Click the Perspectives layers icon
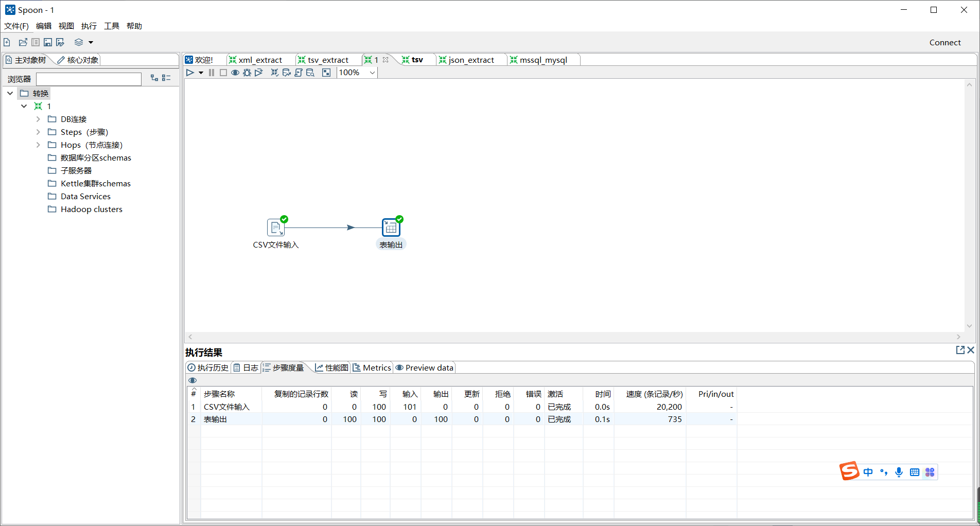This screenshot has height=526, width=980. 79,42
